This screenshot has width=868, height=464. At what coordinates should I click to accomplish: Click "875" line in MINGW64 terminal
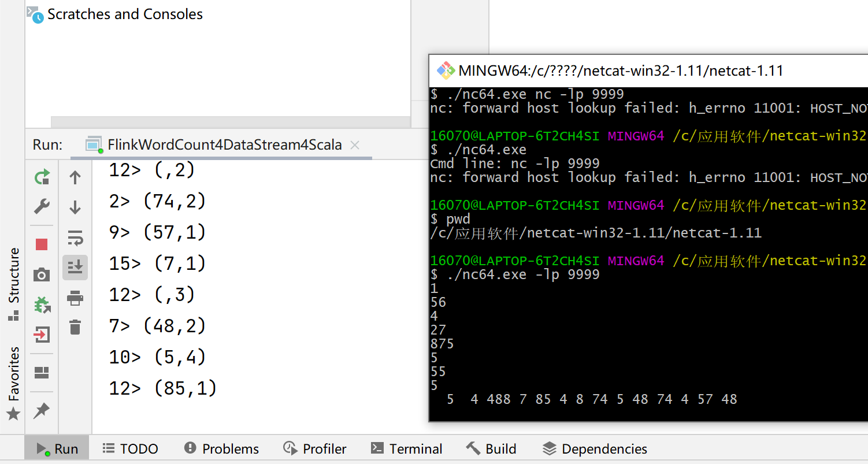442,344
